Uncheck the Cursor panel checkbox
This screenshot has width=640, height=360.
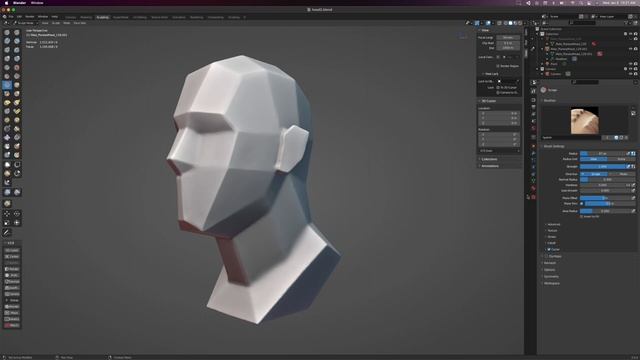pyautogui.click(x=549, y=249)
